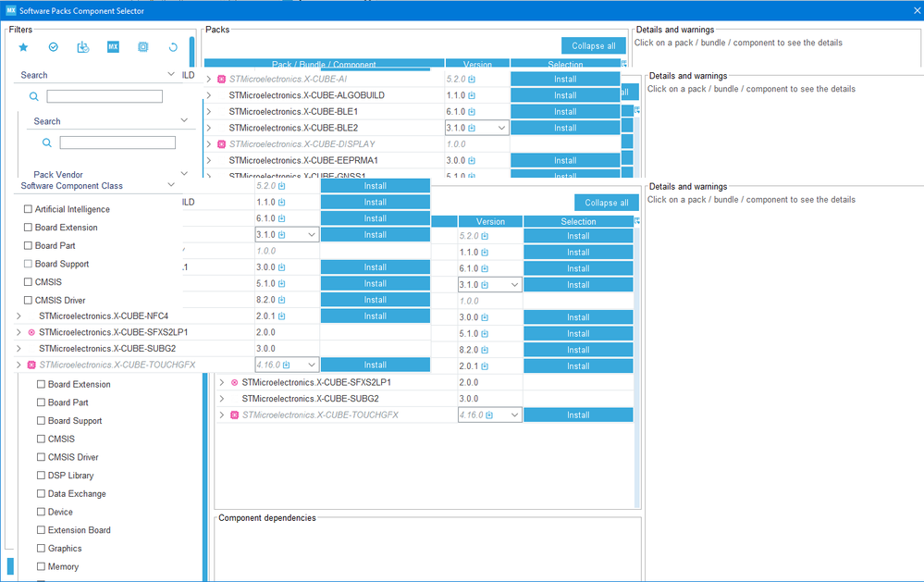This screenshot has height=582, width=924.
Task: Select the STMicroelectronics.X-CUBE-ALGOBUILD pack name
Action: [x=306, y=95]
